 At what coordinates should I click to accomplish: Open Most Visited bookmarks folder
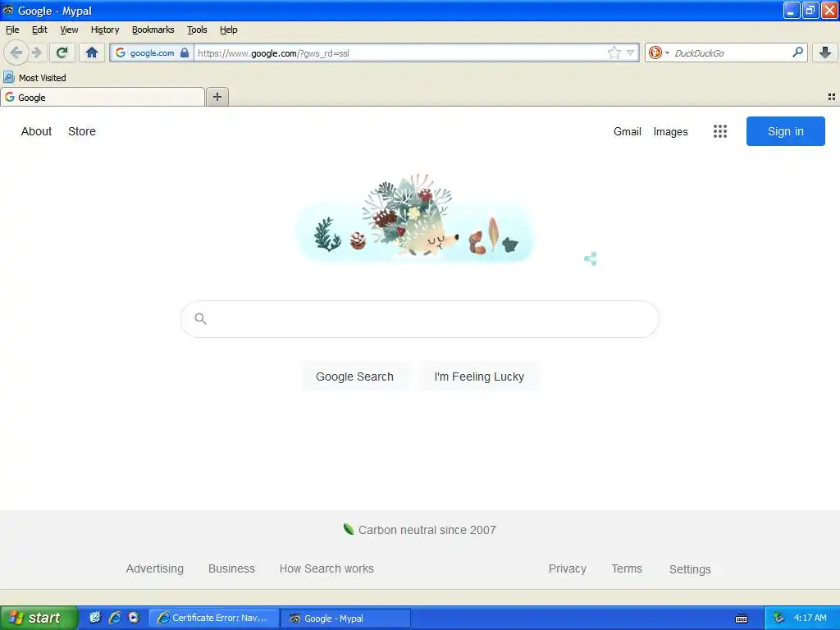(x=34, y=78)
